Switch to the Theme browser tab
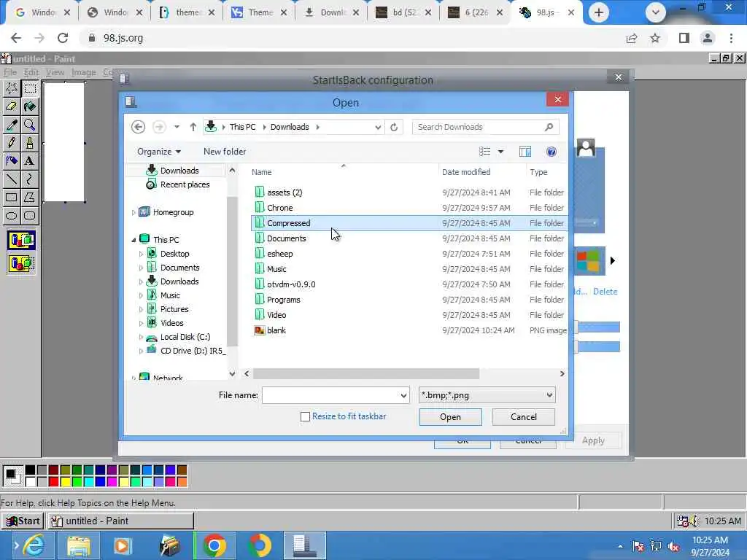The width and height of the screenshot is (747, 560). tap(259, 13)
